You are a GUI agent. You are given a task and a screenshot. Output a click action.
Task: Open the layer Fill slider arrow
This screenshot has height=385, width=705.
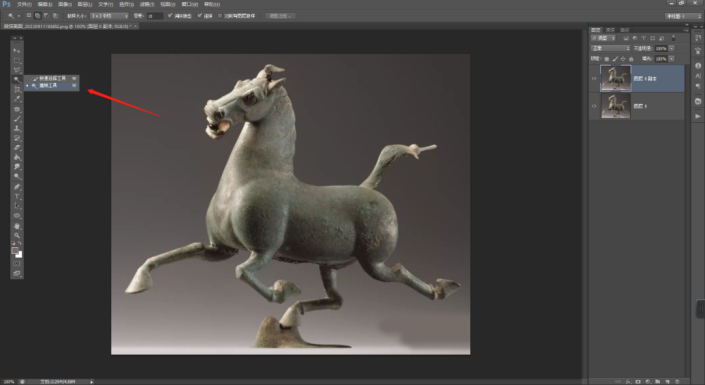click(671, 59)
